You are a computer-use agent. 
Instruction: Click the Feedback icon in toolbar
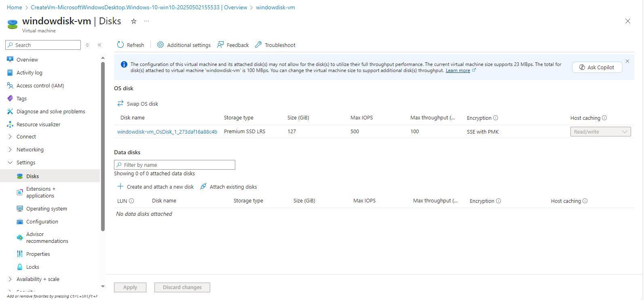click(220, 45)
